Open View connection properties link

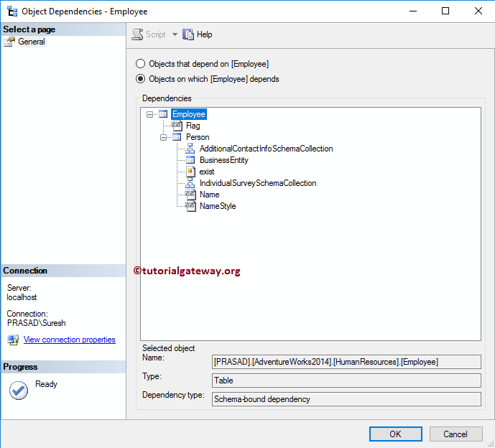70,340
